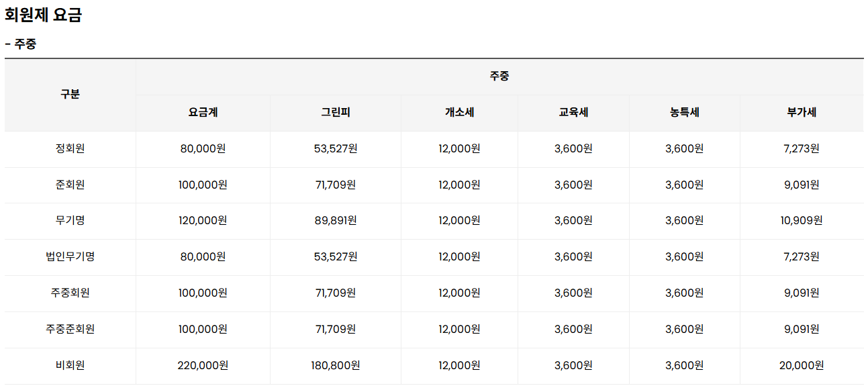868x388 pixels.
Task: Select the 비회원 row label
Action: point(70,365)
